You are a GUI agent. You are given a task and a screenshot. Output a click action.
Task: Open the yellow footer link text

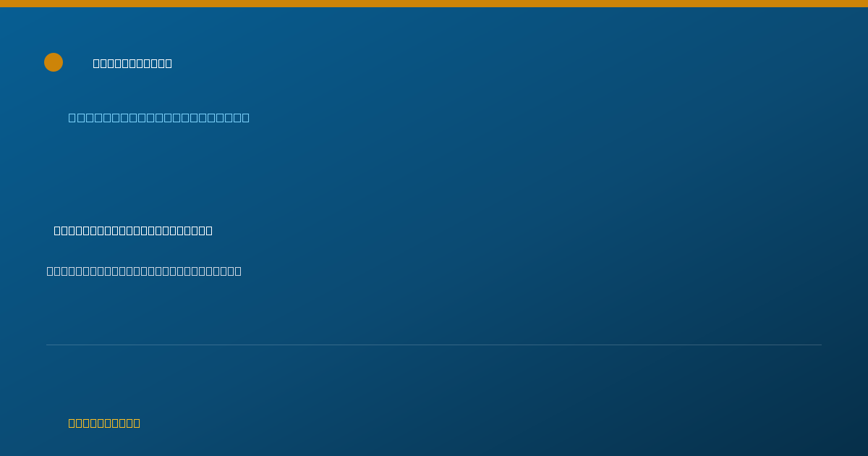[x=104, y=423]
